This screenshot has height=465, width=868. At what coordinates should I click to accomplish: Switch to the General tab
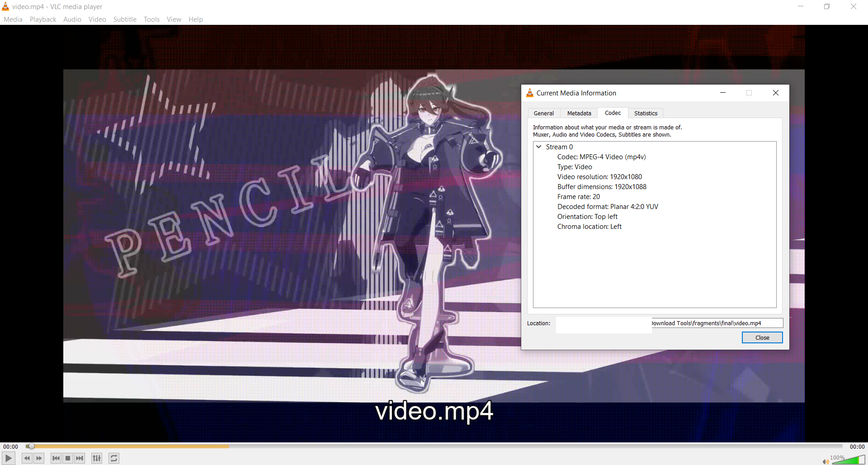coord(544,114)
